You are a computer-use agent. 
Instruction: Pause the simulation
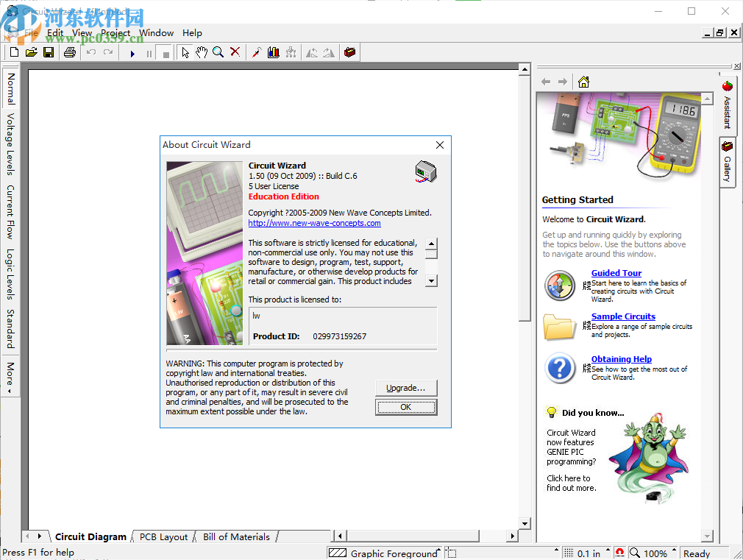point(149,54)
